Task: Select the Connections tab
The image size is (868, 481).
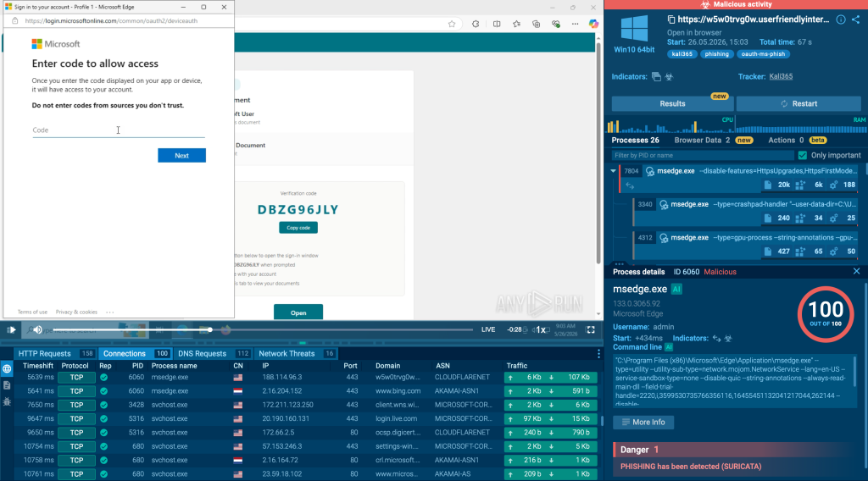Action: point(136,354)
